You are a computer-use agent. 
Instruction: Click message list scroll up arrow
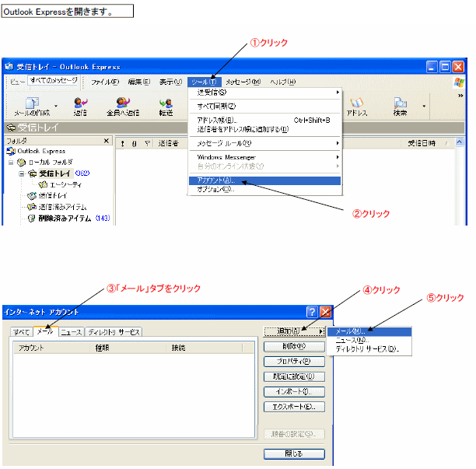[460, 142]
